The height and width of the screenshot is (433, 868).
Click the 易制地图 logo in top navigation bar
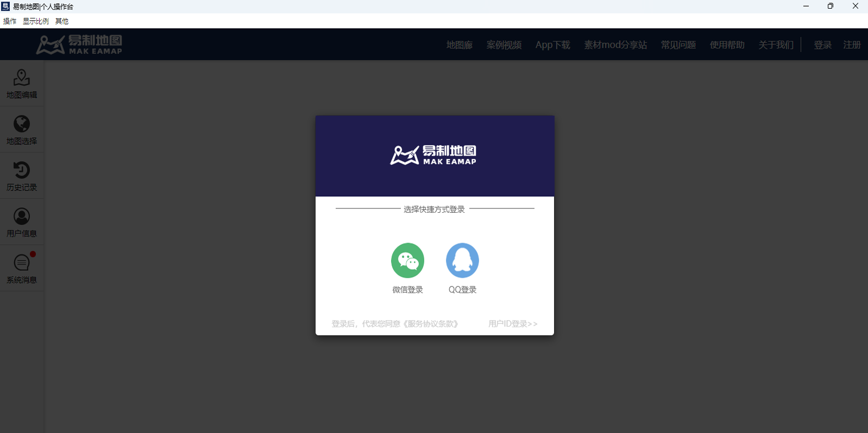79,44
